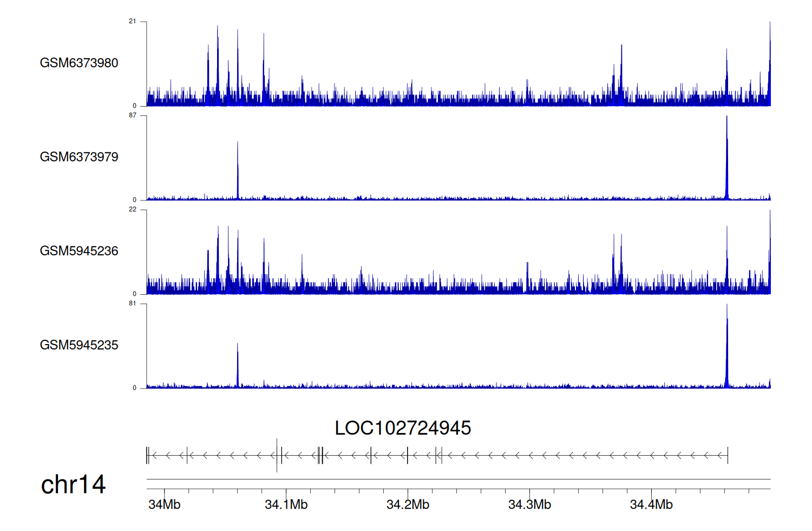Screen dimensions: 812x531
Task: Click the y-axis maximum value 81
Action: pos(133,303)
